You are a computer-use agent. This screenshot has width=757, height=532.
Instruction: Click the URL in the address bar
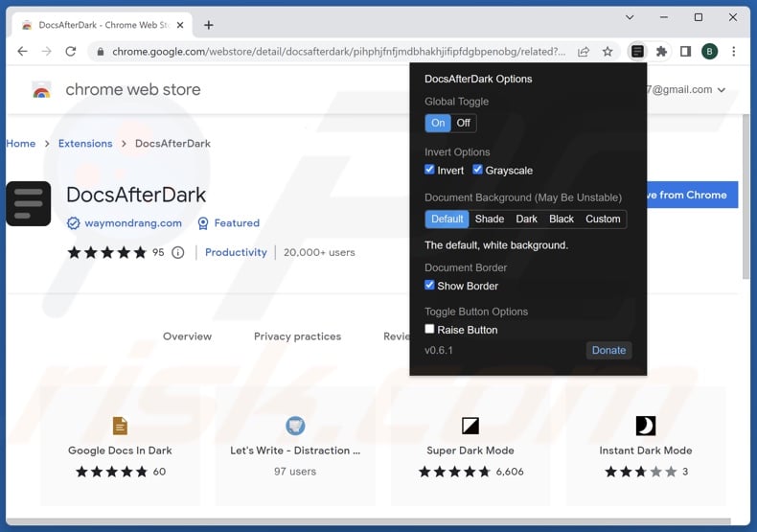click(338, 51)
